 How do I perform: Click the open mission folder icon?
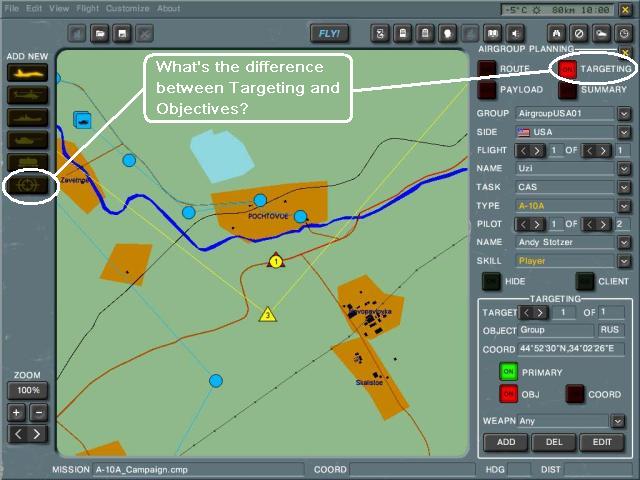pyautogui.click(x=101, y=34)
